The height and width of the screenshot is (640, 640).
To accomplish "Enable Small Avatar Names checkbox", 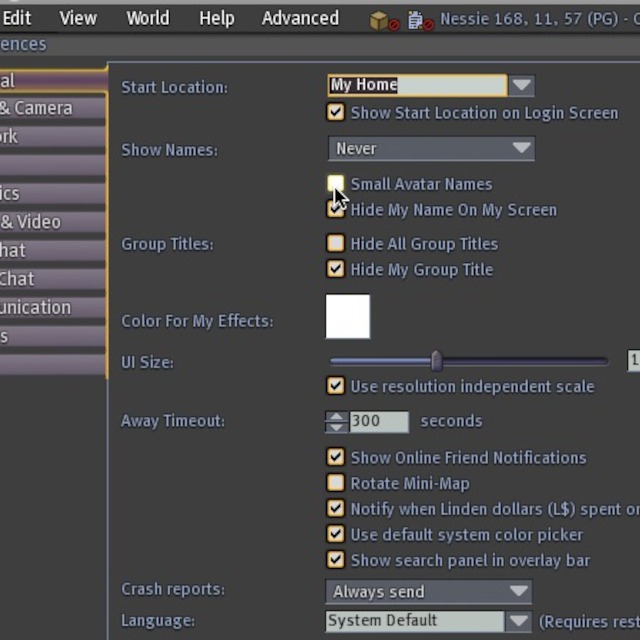I will click(x=336, y=184).
